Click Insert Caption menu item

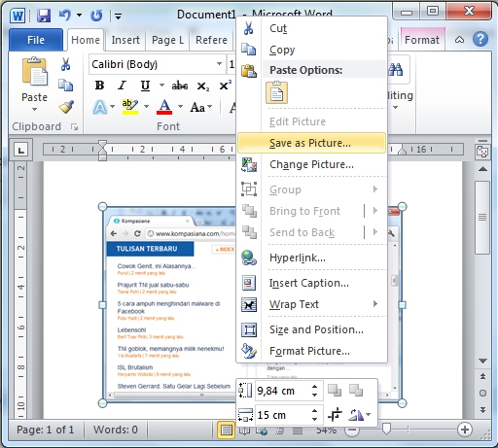[x=312, y=283]
